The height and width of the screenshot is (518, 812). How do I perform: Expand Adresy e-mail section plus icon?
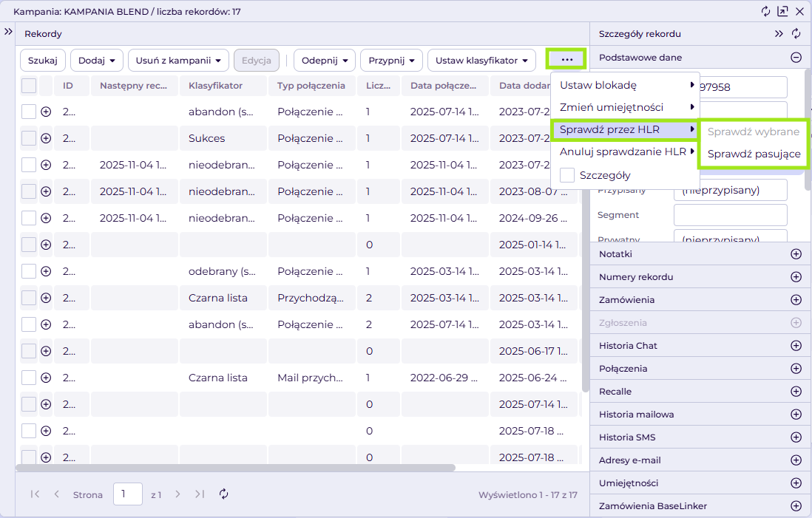[x=796, y=460]
